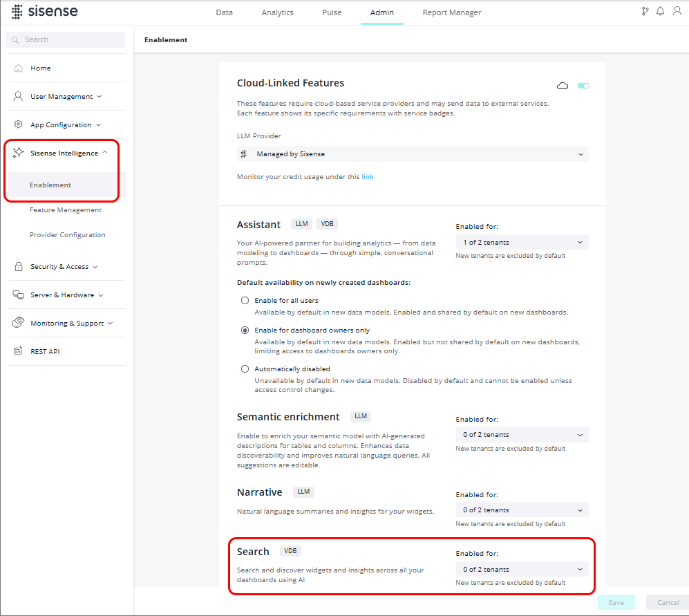
Task: Click the Assistant section heading
Action: (258, 225)
